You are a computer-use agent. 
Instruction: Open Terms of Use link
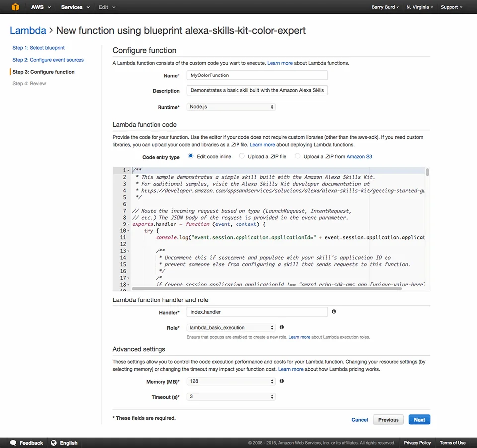pos(452,443)
